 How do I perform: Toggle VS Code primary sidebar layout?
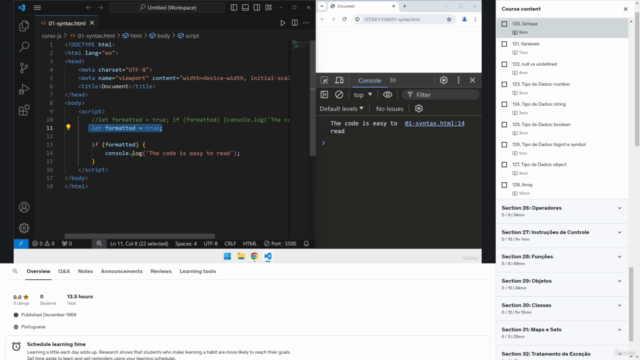(234, 7)
